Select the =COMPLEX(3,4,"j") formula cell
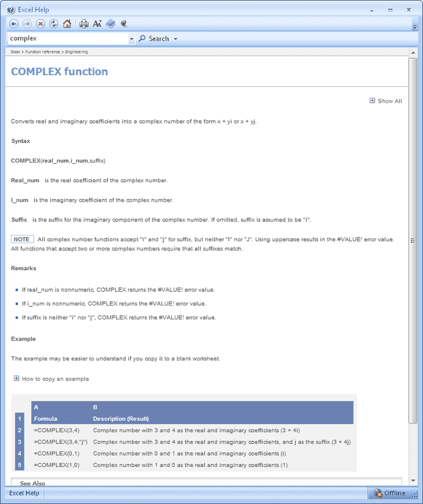Viewport: 423px width, 504px height. tap(60, 442)
